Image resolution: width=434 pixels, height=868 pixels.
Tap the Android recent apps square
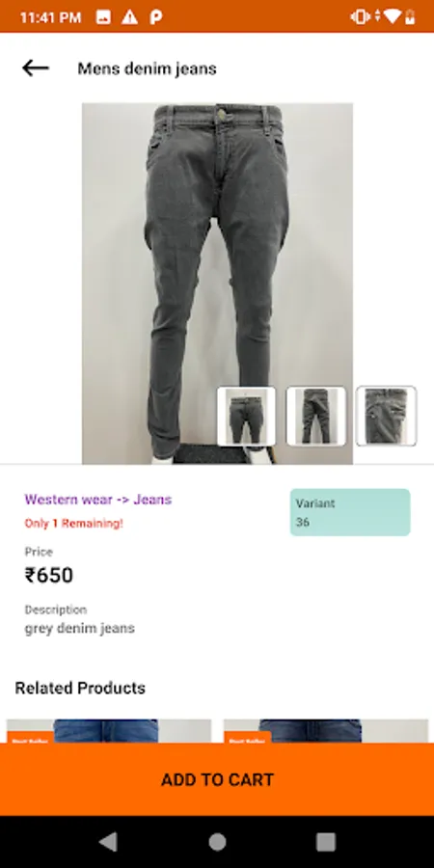(x=326, y=842)
